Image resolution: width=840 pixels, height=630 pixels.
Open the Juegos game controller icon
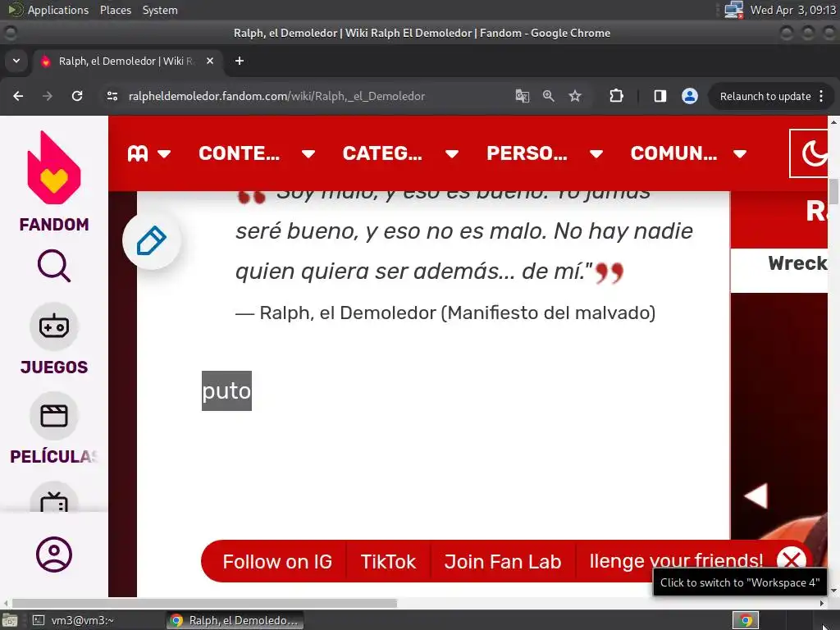click(53, 326)
